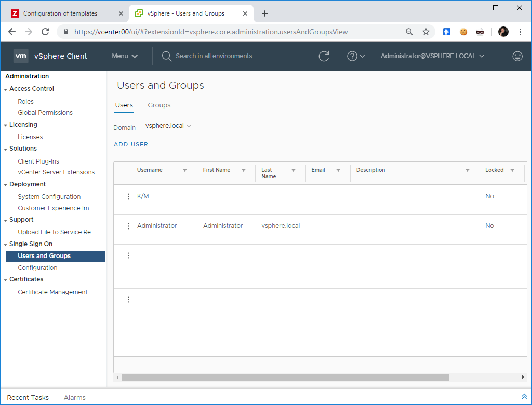532x405 pixels.
Task: Open Roles under Access Control
Action: (x=25, y=101)
